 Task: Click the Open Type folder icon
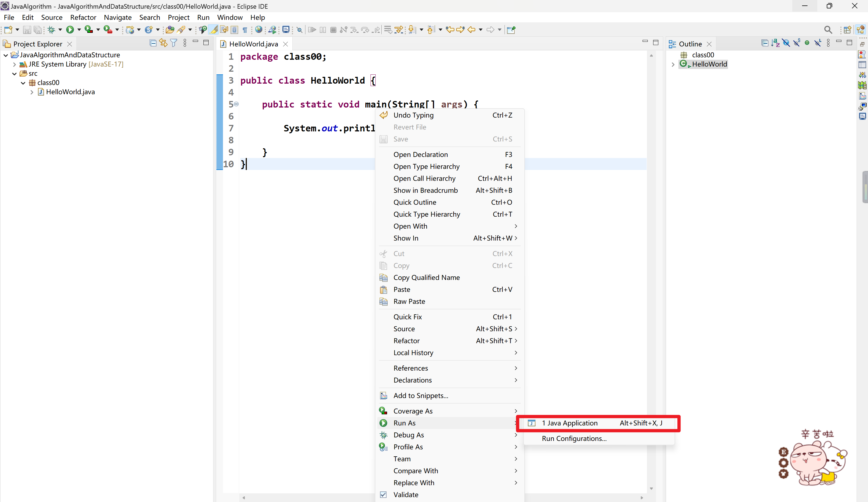click(x=170, y=30)
